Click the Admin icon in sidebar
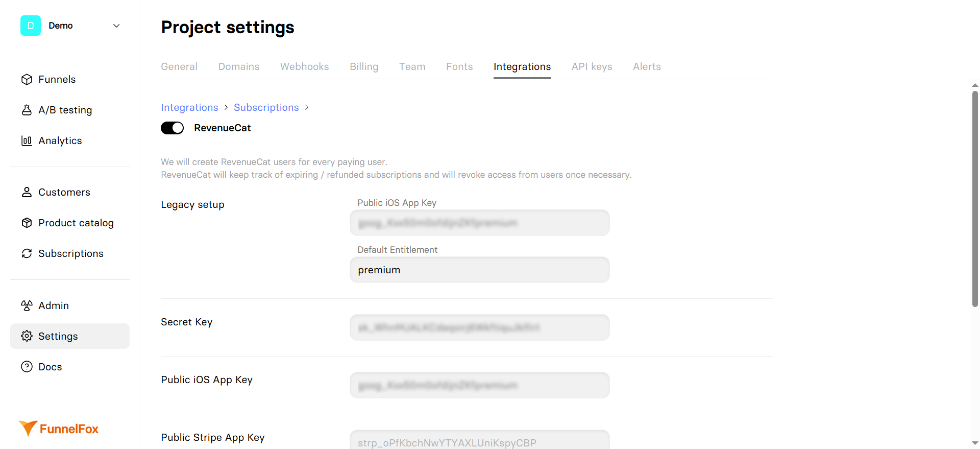Screen dimensions: 980x449 (x=27, y=305)
